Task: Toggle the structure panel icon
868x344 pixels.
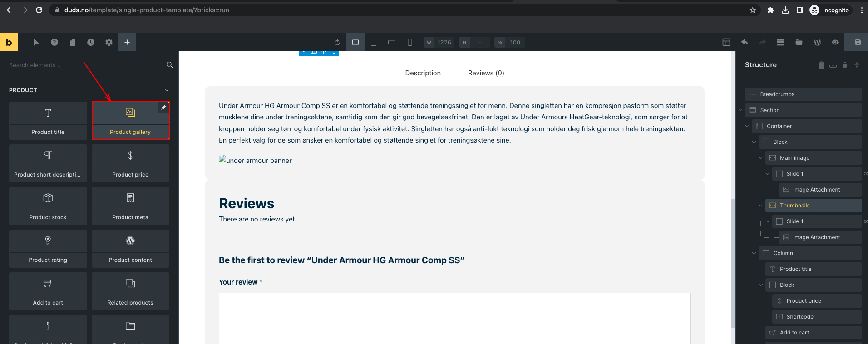Action: click(x=781, y=42)
